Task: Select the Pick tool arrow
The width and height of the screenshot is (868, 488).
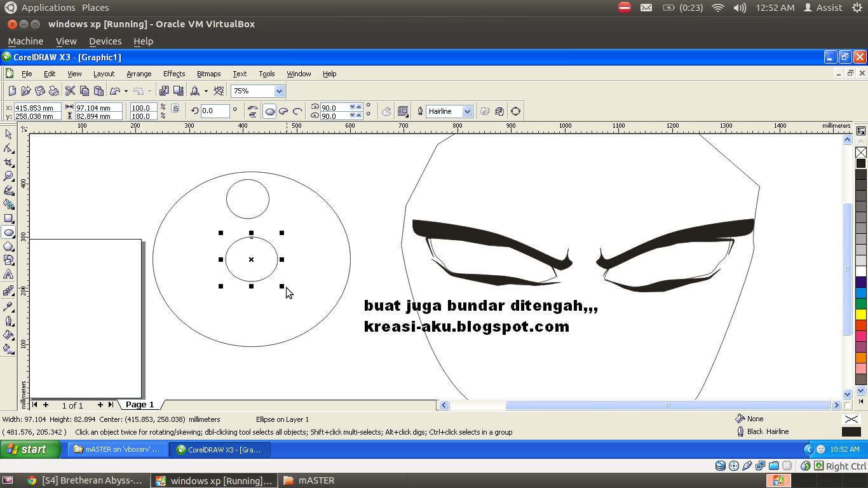Action: [8, 134]
